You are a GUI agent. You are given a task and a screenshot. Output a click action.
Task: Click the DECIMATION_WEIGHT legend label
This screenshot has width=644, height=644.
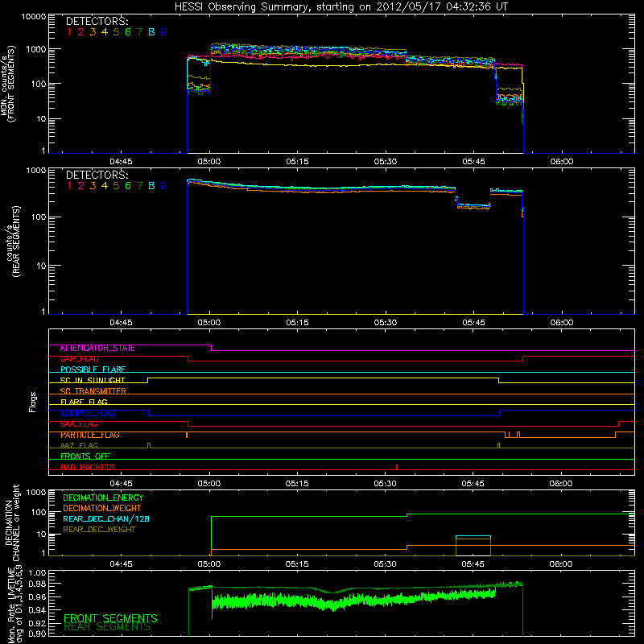[102, 508]
